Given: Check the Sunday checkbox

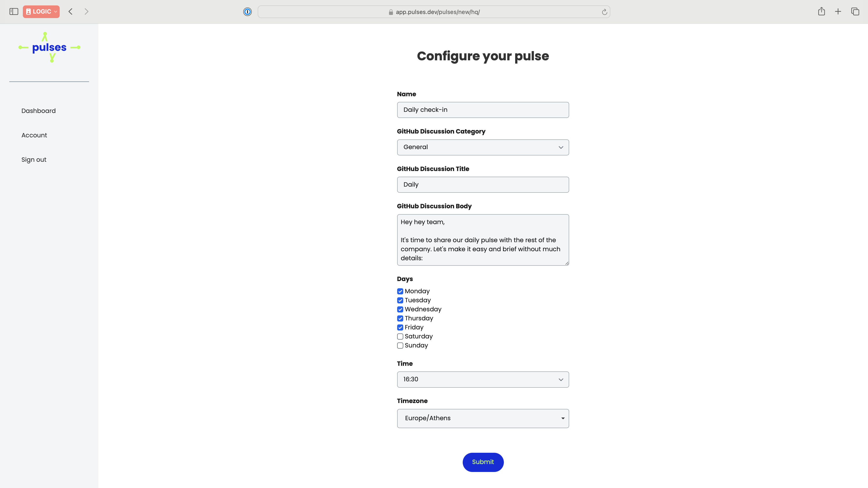Looking at the screenshot, I should (x=400, y=345).
